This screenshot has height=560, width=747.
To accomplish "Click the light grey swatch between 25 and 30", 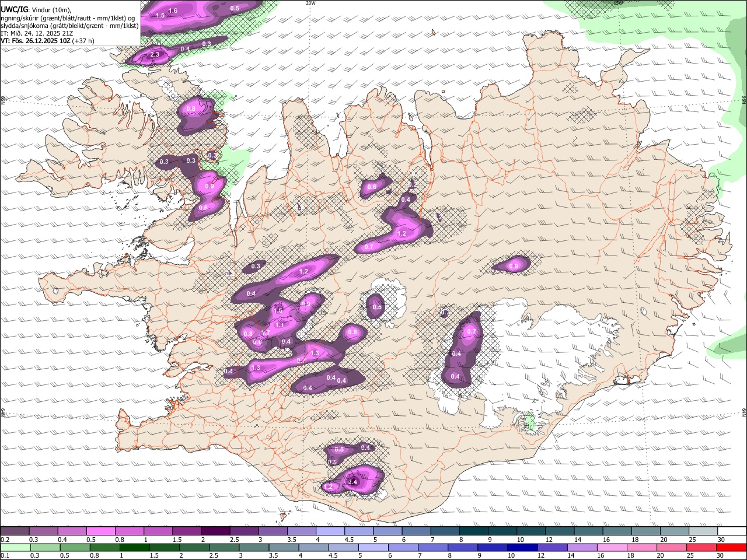I will pyautogui.click(x=703, y=531).
